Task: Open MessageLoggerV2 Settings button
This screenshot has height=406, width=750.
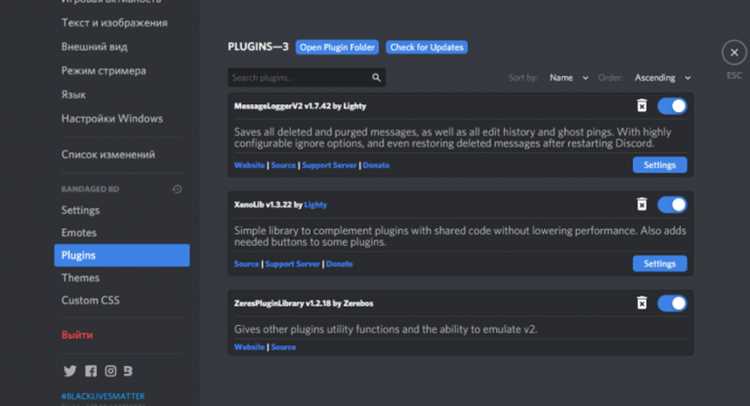Action: pos(660,165)
